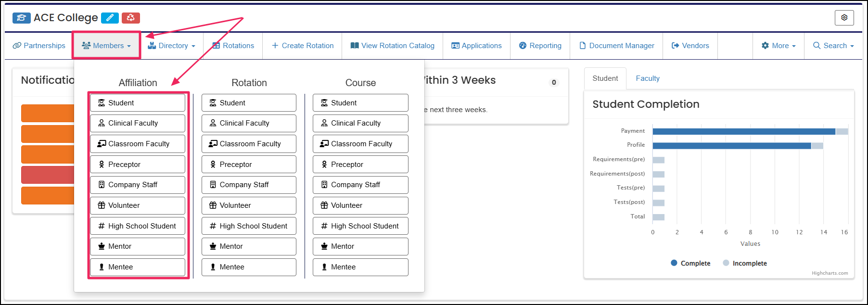Select Company Staff under Rotation

coord(249,185)
